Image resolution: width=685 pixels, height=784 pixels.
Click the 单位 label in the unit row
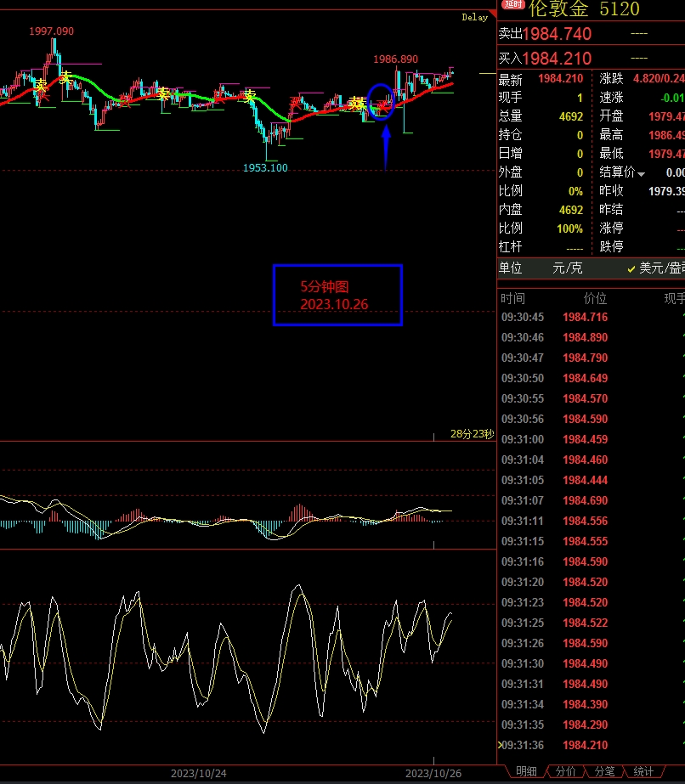(511, 268)
